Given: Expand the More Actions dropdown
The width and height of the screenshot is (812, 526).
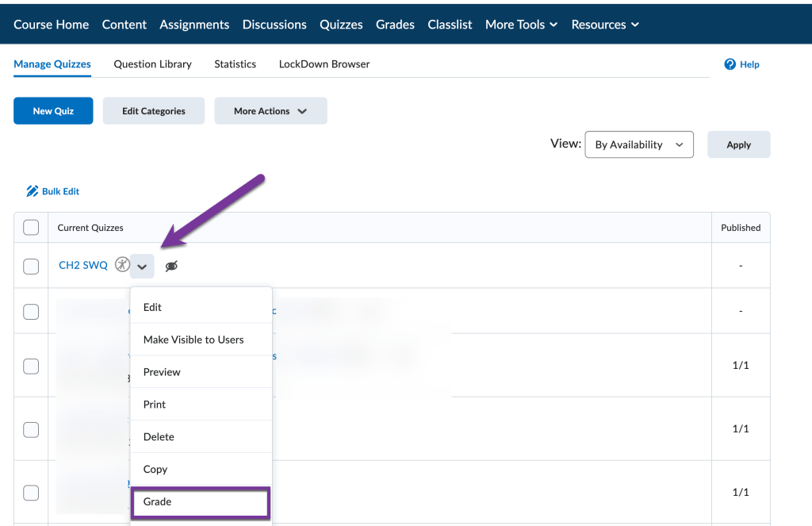Looking at the screenshot, I should tap(270, 110).
